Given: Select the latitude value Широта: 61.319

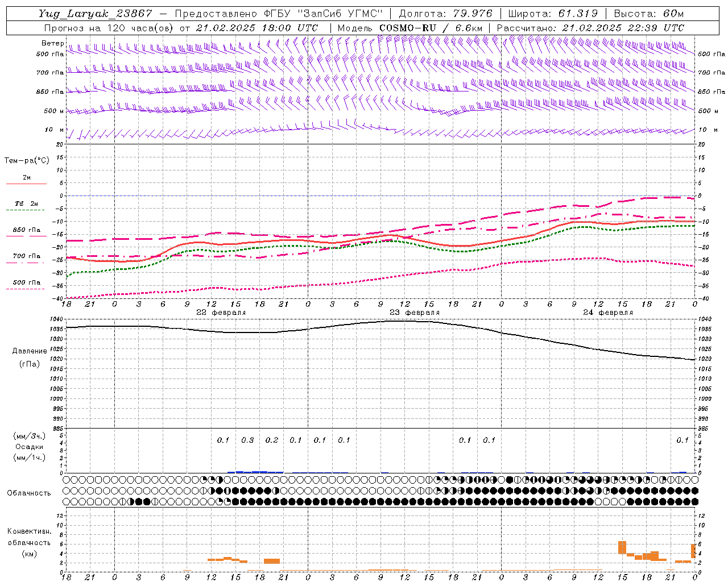Looking at the screenshot, I should pyautogui.click(x=553, y=14).
